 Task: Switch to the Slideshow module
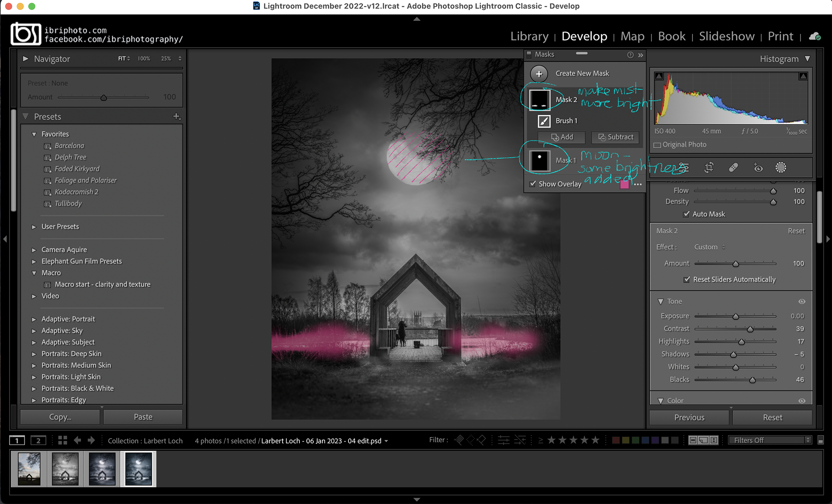coord(727,36)
